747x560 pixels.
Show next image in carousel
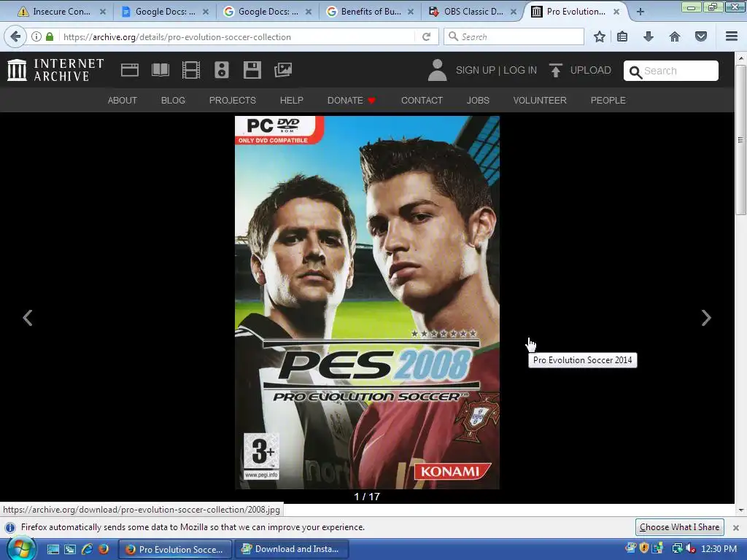tap(706, 318)
